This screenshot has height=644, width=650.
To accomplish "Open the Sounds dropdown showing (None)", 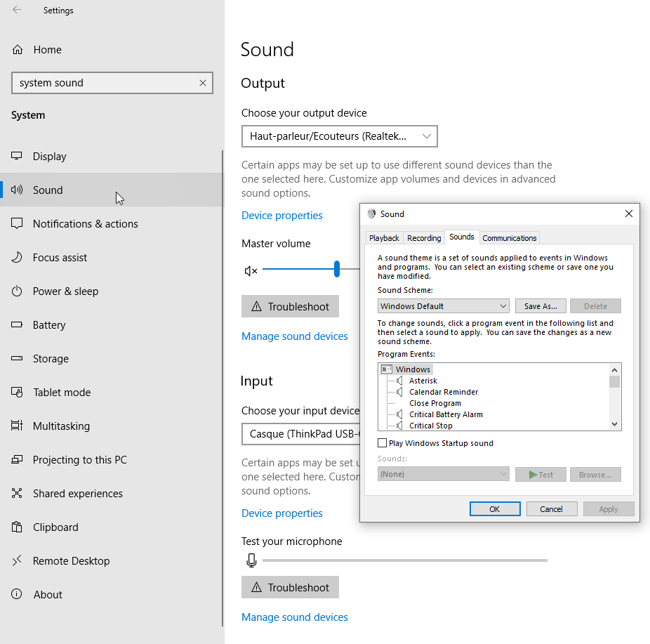I will coord(443,474).
